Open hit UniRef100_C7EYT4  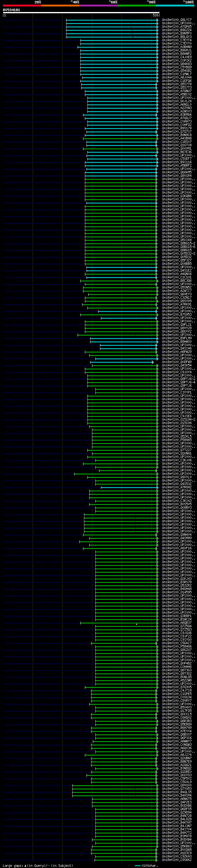coord(177,40)
